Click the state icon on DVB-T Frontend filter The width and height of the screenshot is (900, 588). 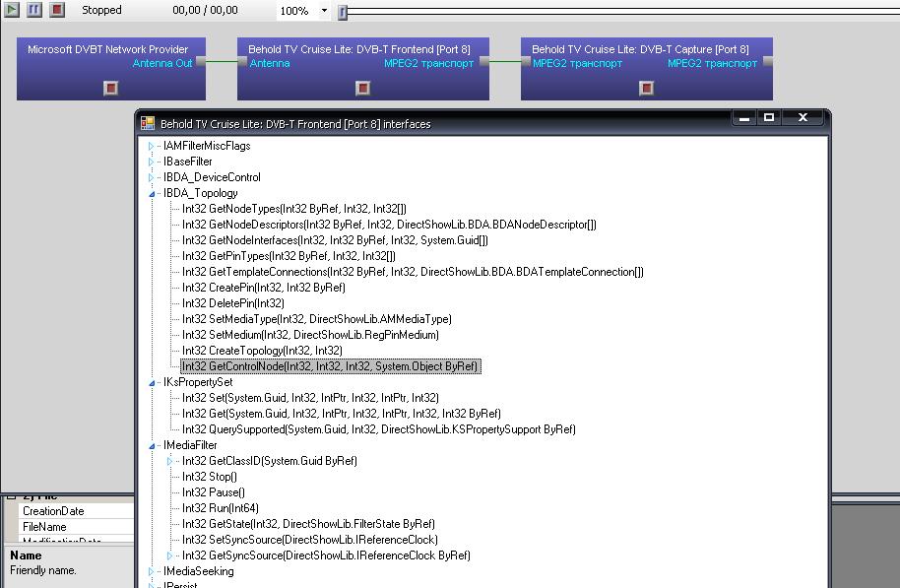[362, 89]
